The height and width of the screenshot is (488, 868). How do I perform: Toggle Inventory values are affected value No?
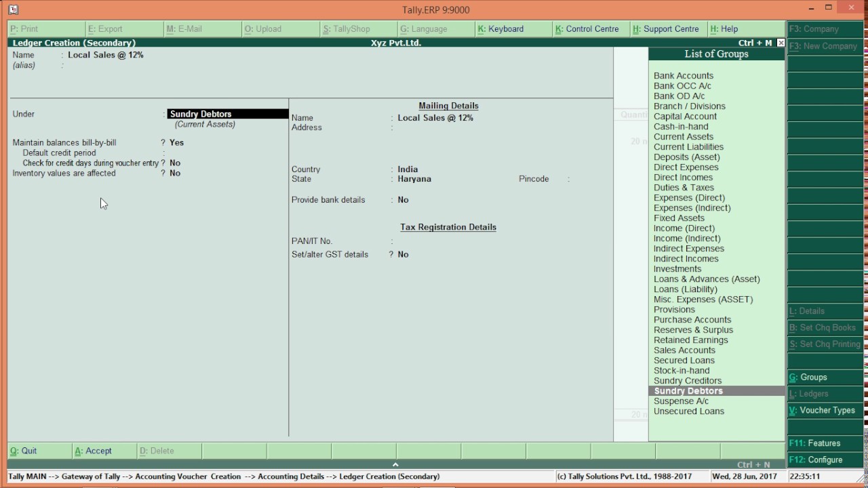click(x=175, y=174)
